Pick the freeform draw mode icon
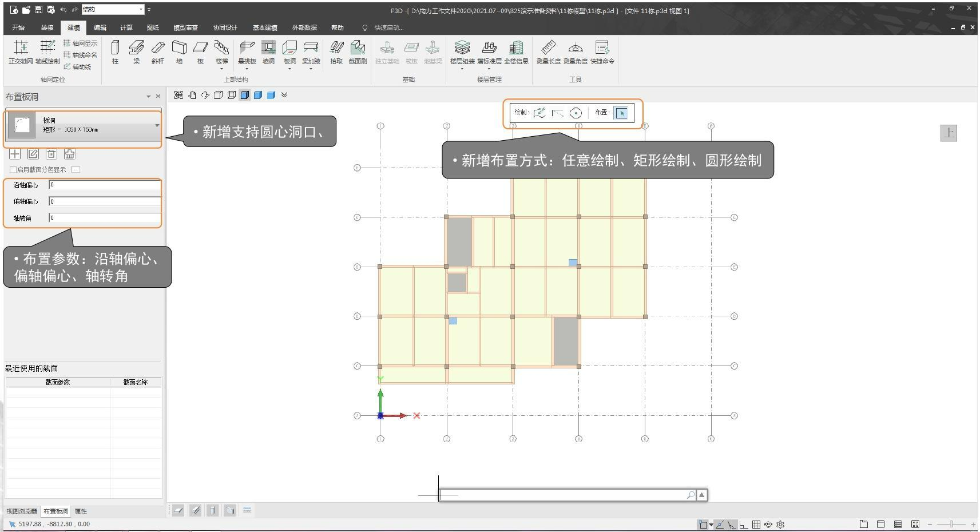 coord(539,113)
